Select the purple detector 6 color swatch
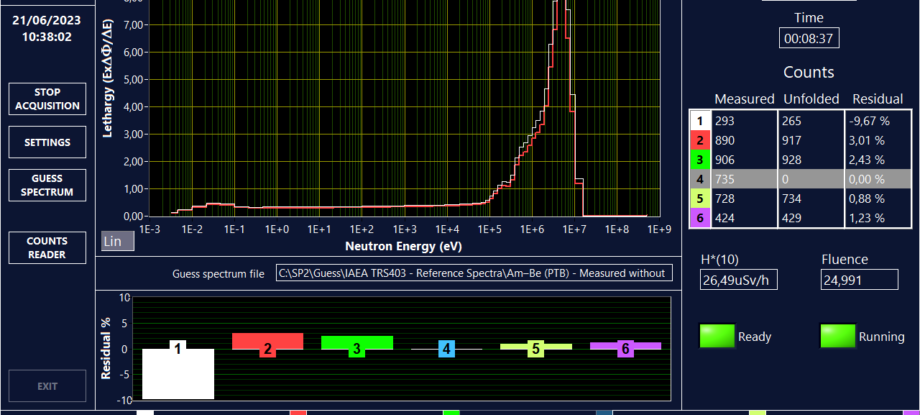Viewport: 920px width, 415px height. [699, 216]
